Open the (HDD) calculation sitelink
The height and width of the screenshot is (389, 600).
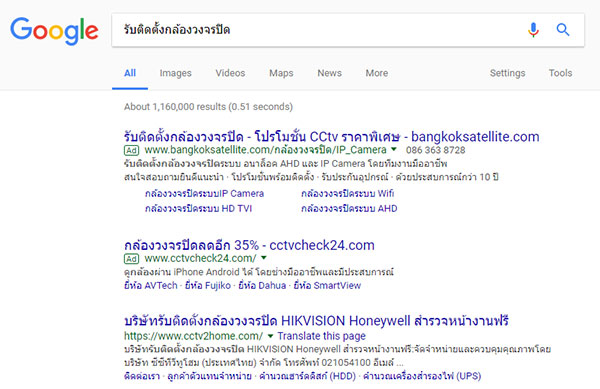[307, 376]
